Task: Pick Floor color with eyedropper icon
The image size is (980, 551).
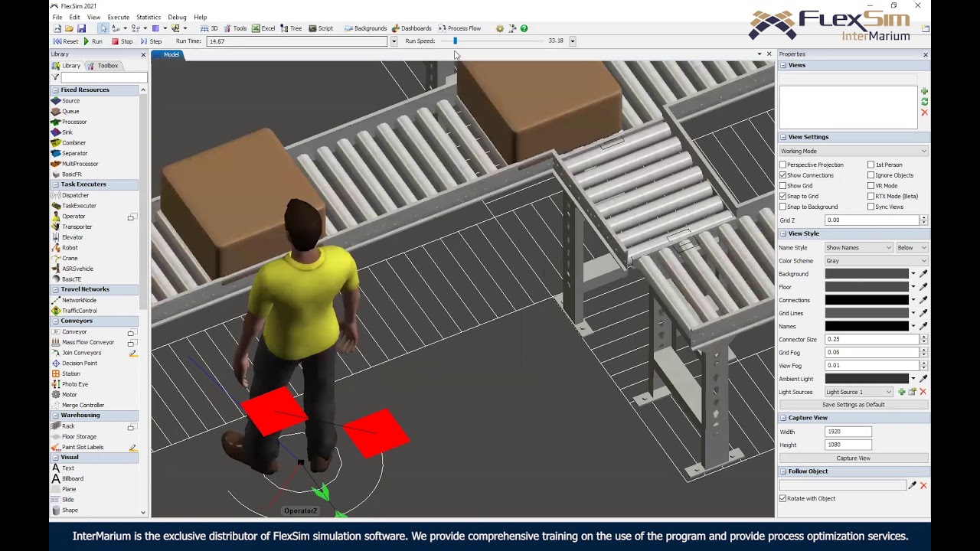Action: tap(923, 287)
